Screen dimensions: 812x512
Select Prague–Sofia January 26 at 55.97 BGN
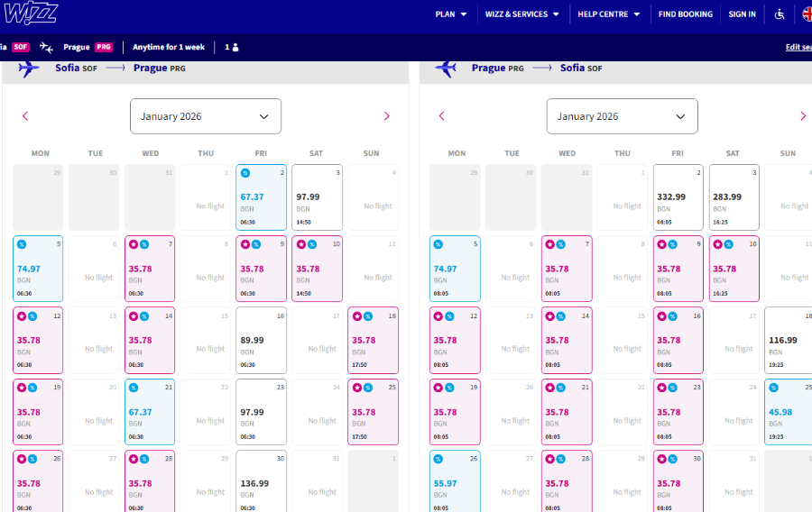coord(455,481)
